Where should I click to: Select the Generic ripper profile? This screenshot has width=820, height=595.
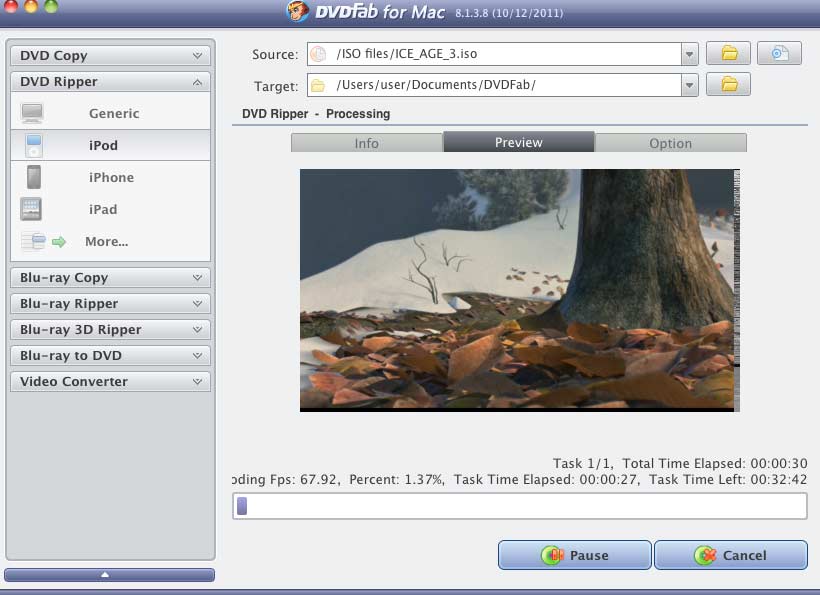110,113
